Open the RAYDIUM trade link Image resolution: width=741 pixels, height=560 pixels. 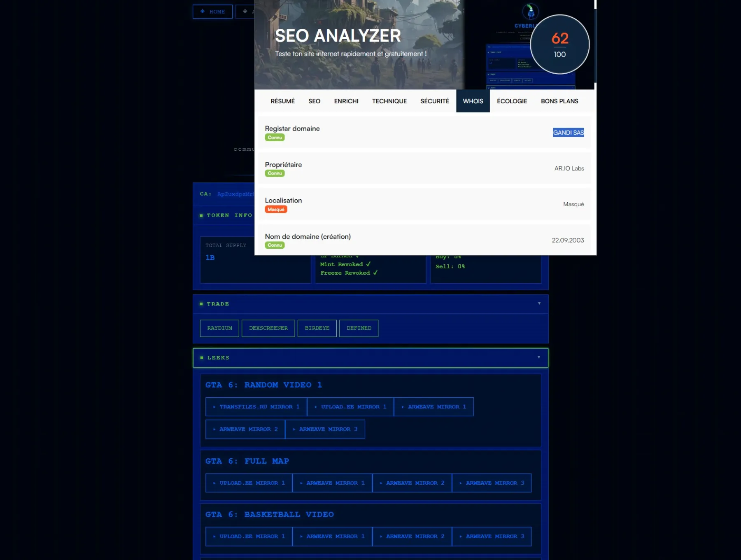219,328
